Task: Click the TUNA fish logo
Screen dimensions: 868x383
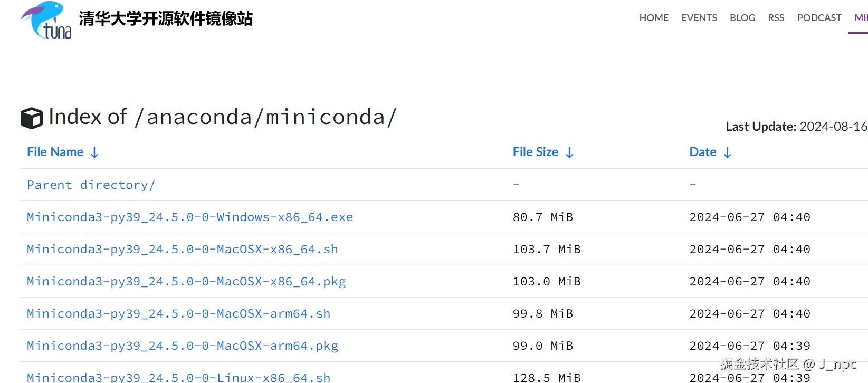Action: click(x=46, y=21)
